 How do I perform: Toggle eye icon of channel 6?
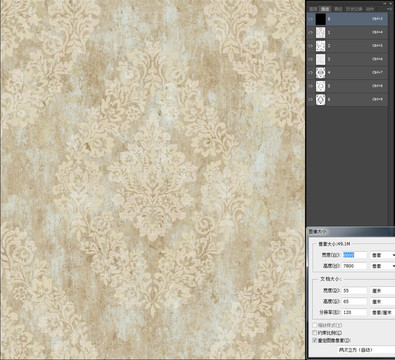311,99
